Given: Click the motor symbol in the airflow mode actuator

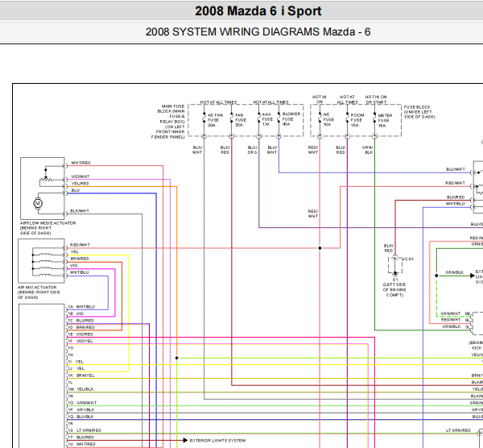Looking at the screenshot, I should [x=38, y=204].
